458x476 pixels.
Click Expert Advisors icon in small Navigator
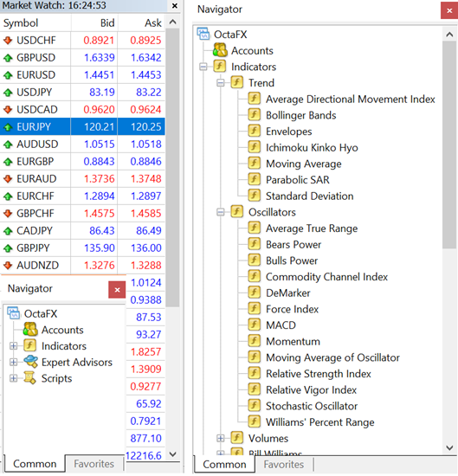click(30, 362)
